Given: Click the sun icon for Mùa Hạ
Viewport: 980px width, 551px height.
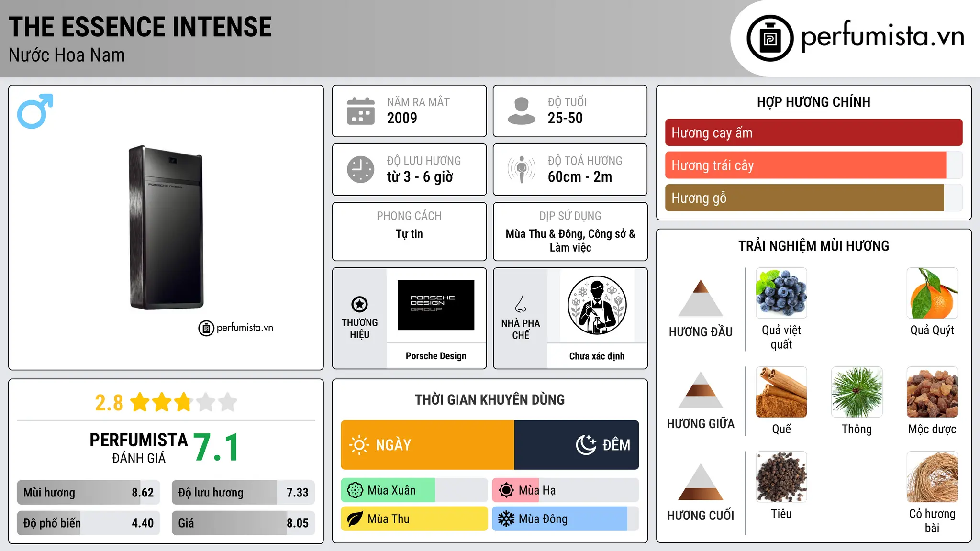Looking at the screenshot, I should coord(506,490).
